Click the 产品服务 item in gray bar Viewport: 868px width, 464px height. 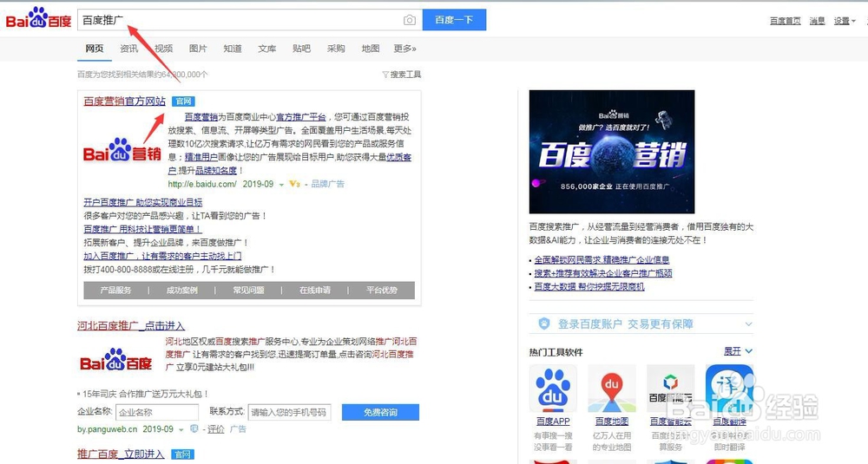click(115, 291)
